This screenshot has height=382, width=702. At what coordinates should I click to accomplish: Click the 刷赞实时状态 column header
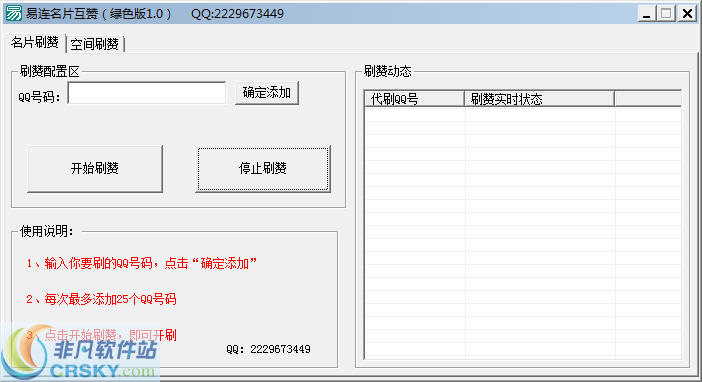pyautogui.click(x=539, y=99)
